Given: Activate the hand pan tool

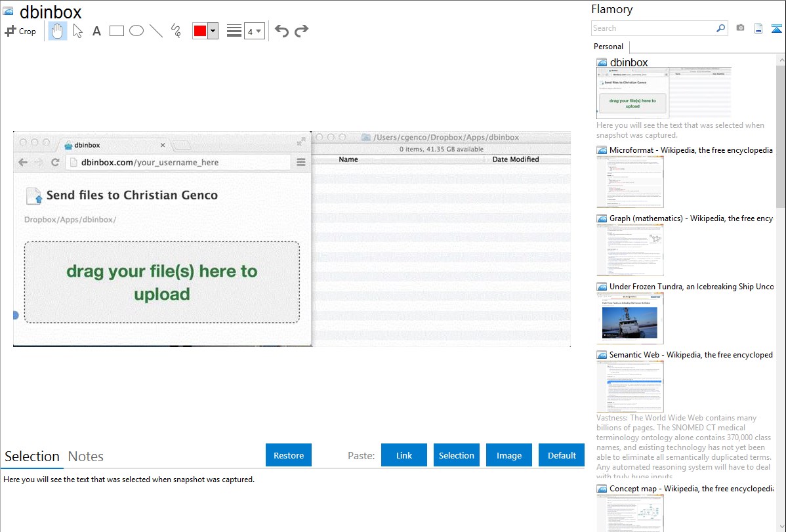Looking at the screenshot, I should tap(57, 31).
